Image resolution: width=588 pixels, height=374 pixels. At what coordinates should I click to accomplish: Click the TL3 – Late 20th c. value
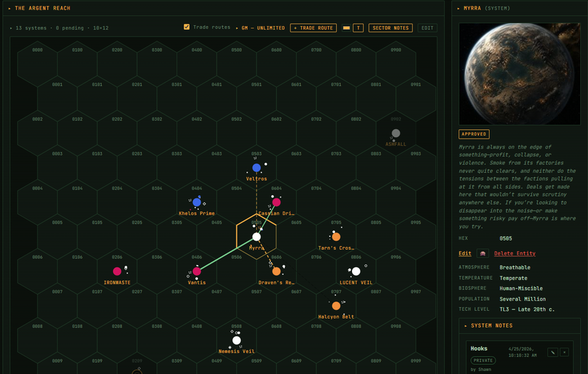click(x=527, y=309)
